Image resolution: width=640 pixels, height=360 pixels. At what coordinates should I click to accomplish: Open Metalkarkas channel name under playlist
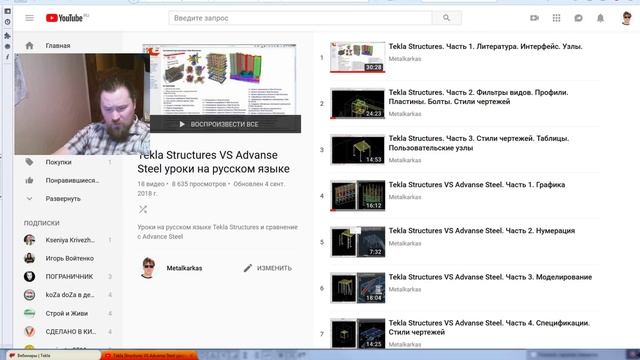(184, 268)
